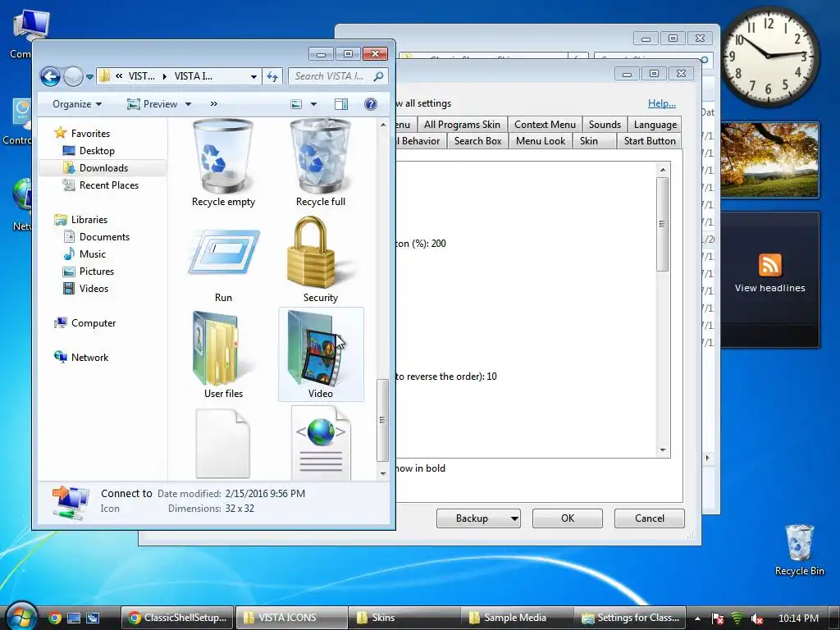Select the Recycle full icon file

pyautogui.click(x=321, y=163)
